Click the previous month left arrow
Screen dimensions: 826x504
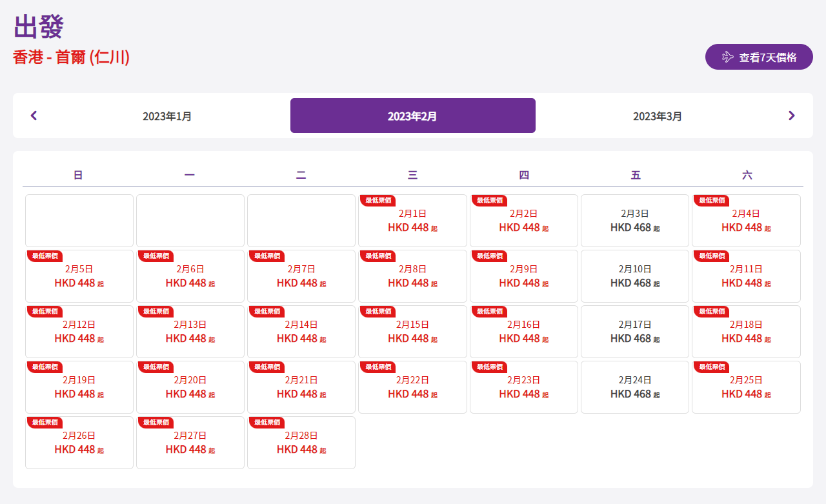click(34, 116)
